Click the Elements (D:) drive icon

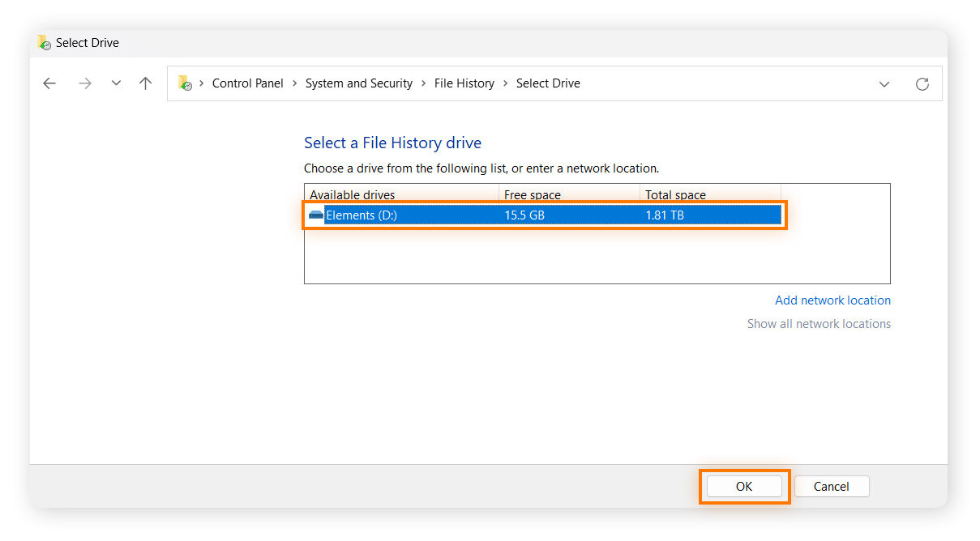[316, 215]
